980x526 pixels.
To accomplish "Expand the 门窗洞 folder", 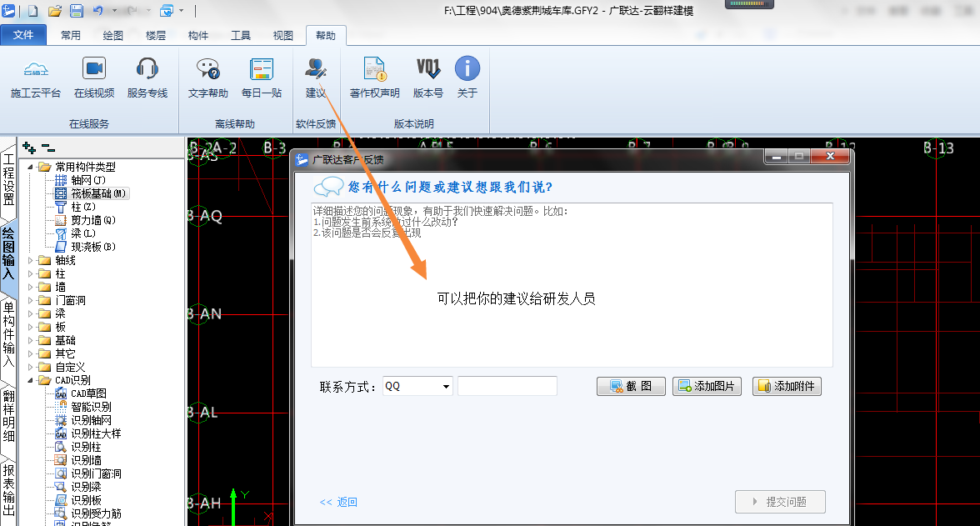I will pyautogui.click(x=30, y=300).
